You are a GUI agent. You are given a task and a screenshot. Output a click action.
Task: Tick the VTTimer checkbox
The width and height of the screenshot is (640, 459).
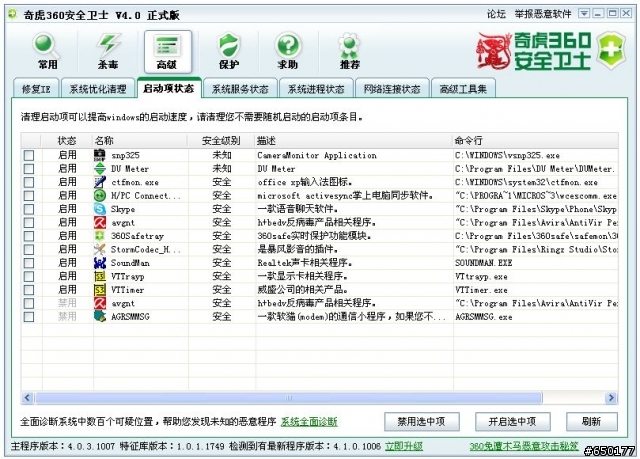point(29,290)
